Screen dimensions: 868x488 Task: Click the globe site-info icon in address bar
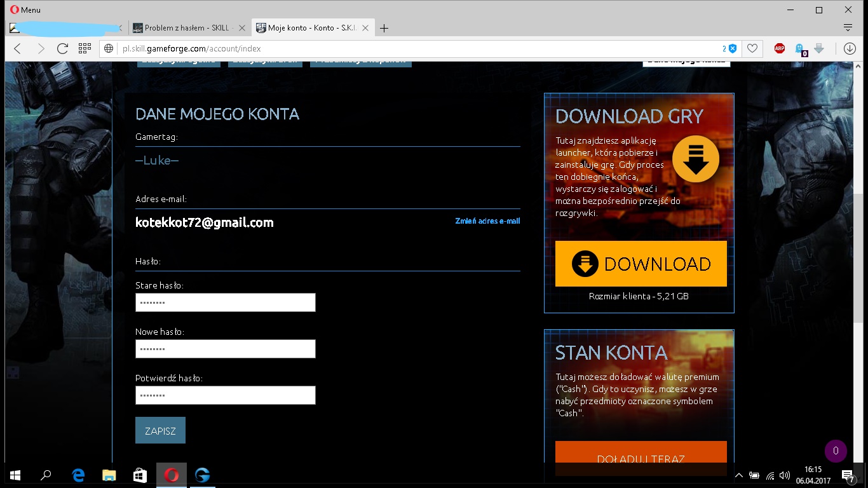tap(109, 48)
